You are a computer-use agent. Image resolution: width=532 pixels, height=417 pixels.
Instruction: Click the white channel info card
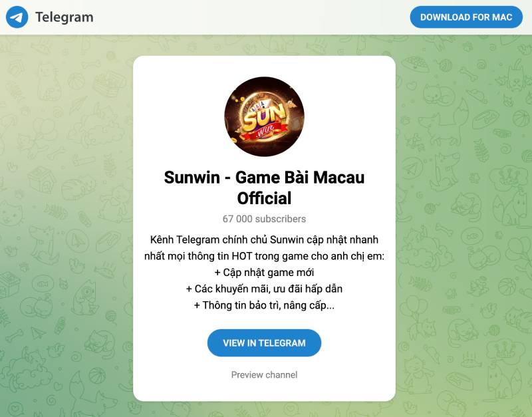(265, 226)
